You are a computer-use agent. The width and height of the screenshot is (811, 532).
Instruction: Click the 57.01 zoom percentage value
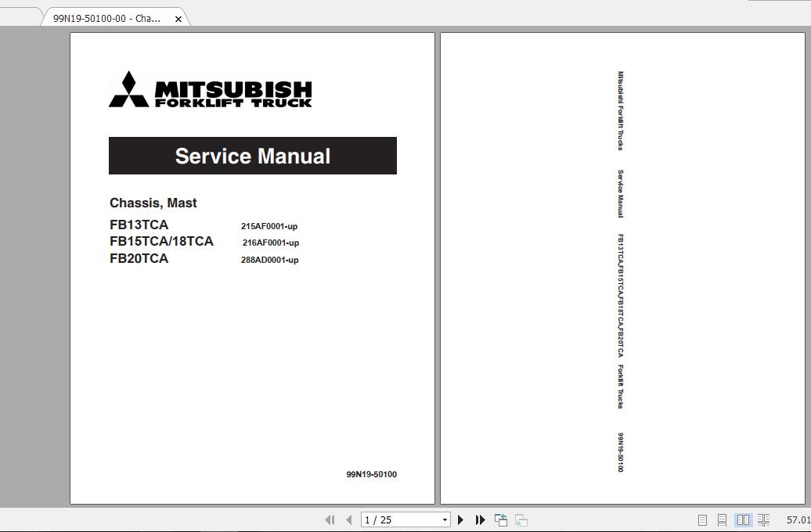796,519
